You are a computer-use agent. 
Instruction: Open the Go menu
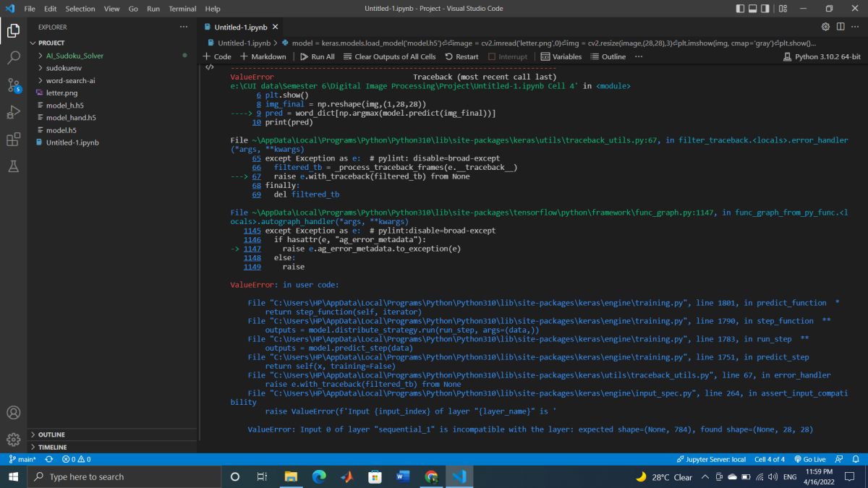[134, 9]
